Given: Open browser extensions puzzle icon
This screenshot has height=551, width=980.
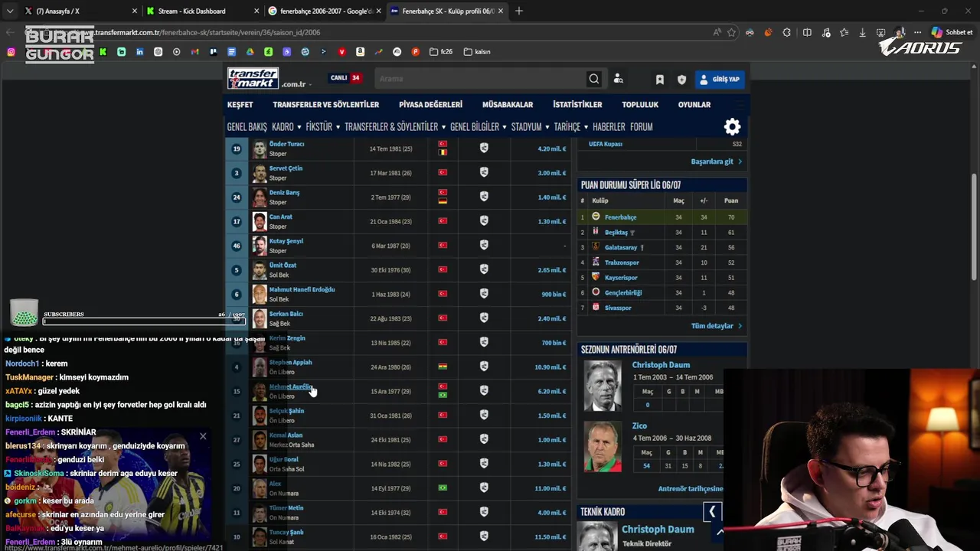Looking at the screenshot, I should (x=787, y=33).
